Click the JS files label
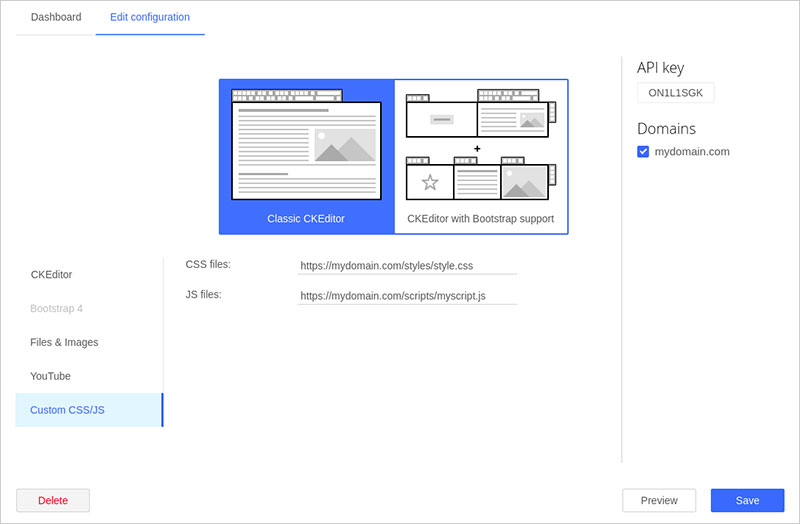 tap(204, 294)
